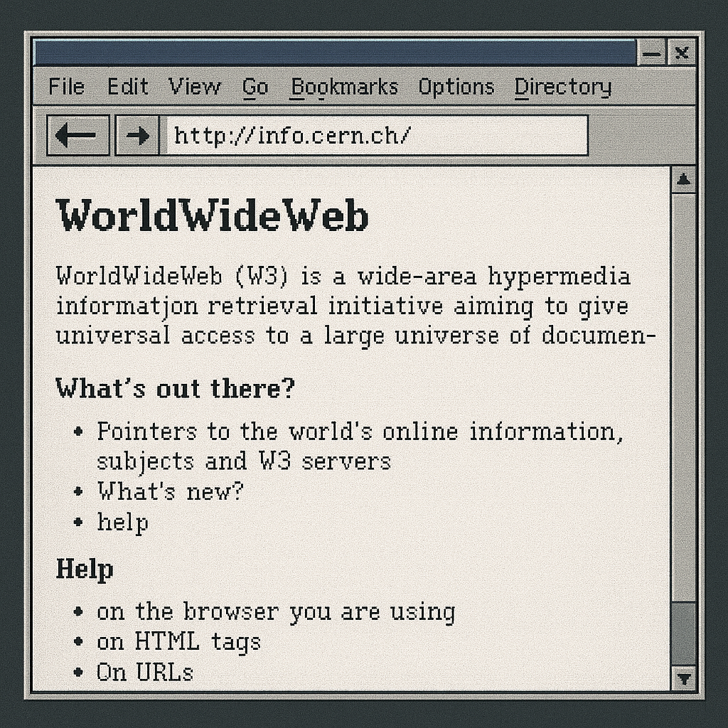
Task: Open the View menu
Action: [x=194, y=87]
